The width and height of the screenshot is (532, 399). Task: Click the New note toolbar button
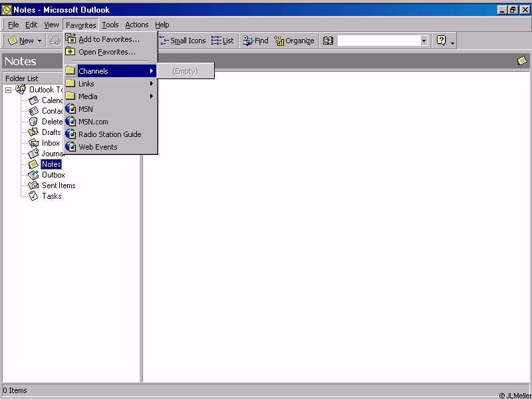click(21, 41)
